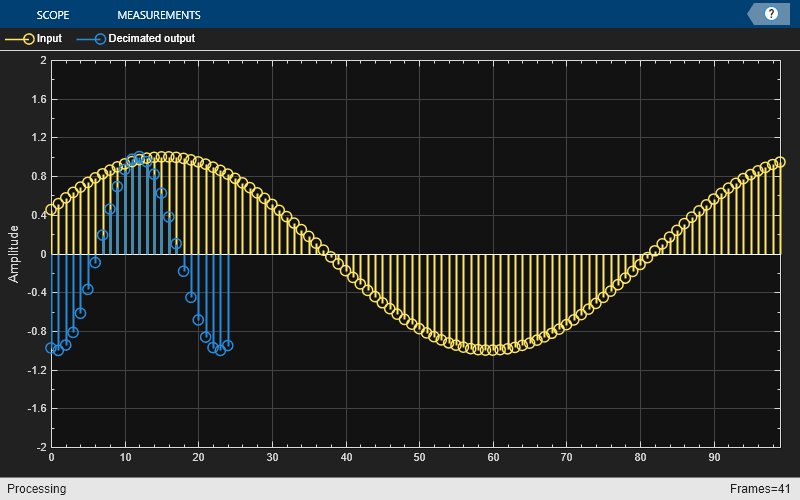Click x-axis tick label 30
This screenshot has width=800, height=500.
[272, 457]
